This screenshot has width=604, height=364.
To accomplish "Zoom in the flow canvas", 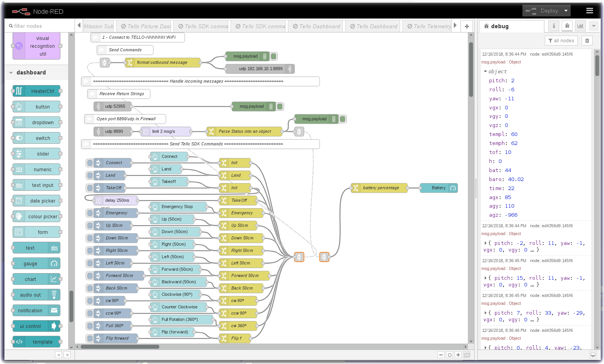I will pos(458,355).
